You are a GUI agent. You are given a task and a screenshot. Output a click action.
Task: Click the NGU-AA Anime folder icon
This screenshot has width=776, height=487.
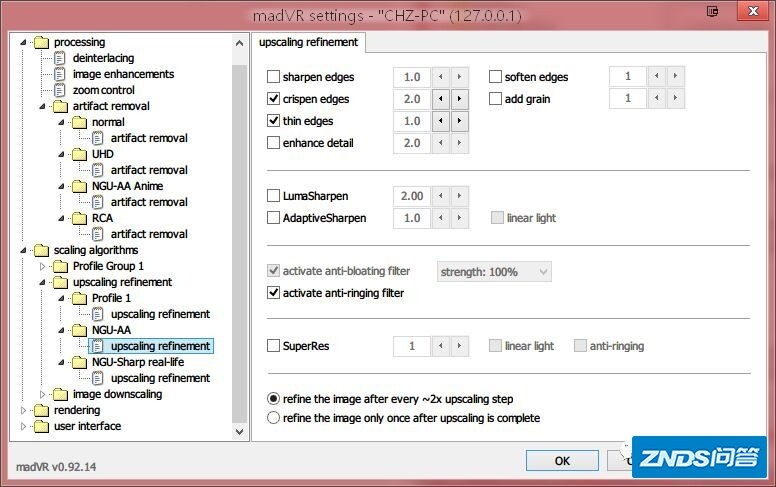pyautogui.click(x=79, y=187)
